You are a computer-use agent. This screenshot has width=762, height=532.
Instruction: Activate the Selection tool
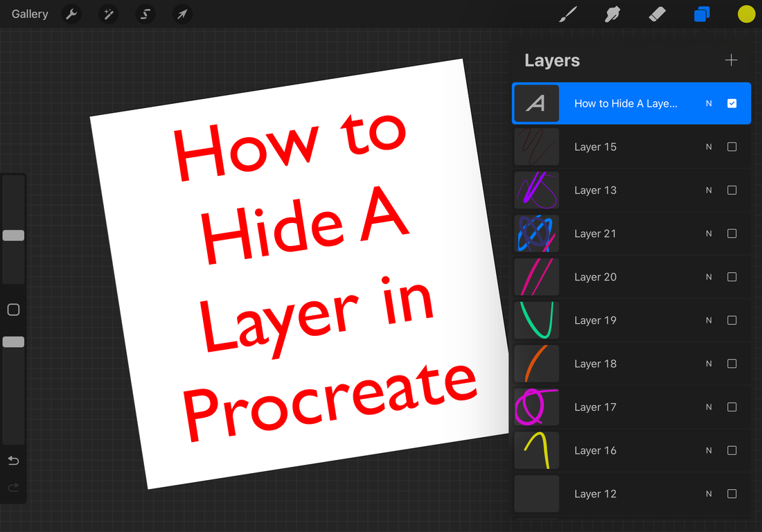pyautogui.click(x=145, y=14)
